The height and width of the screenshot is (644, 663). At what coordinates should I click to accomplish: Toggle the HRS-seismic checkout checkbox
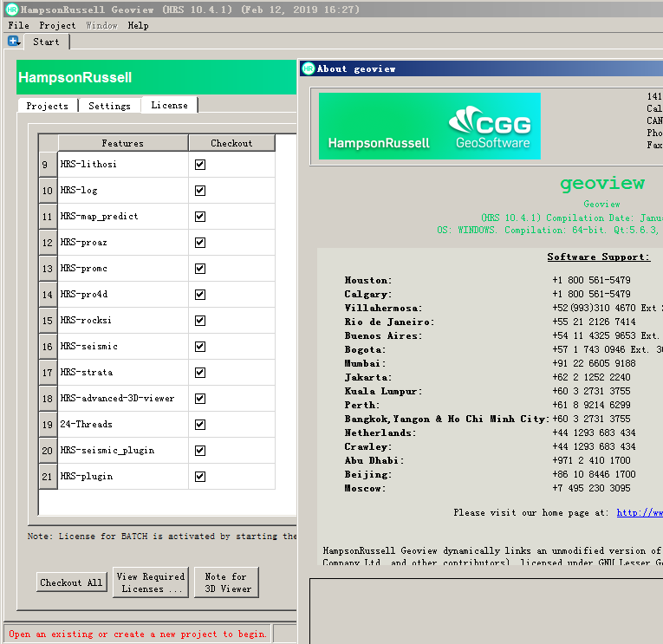[200, 347]
